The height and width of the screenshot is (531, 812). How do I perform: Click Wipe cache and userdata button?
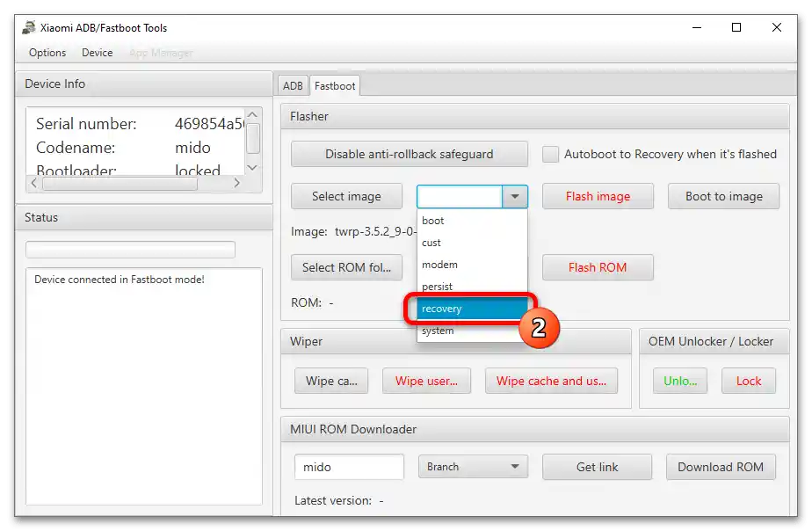point(551,381)
